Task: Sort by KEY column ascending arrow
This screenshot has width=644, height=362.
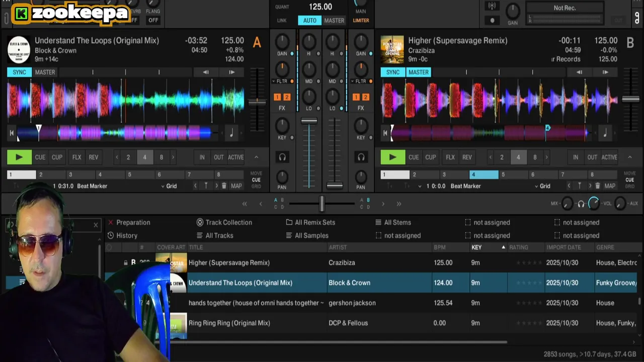Action: [x=503, y=247]
